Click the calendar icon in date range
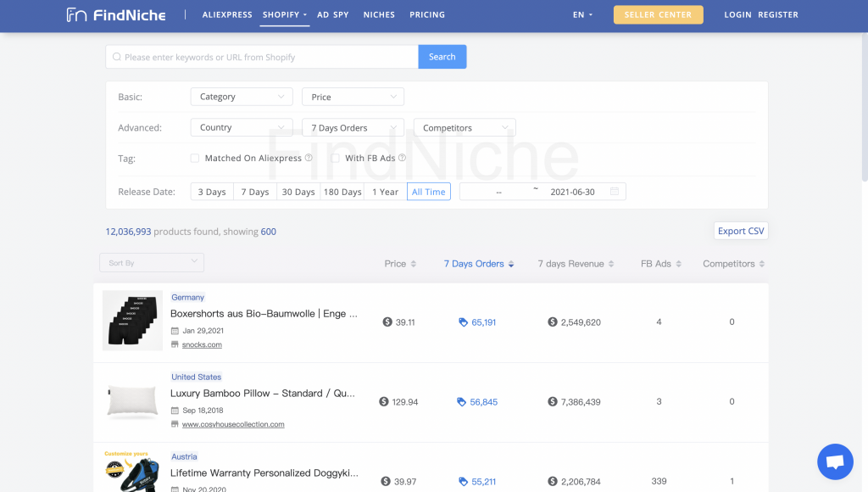The width and height of the screenshot is (868, 492). click(614, 191)
